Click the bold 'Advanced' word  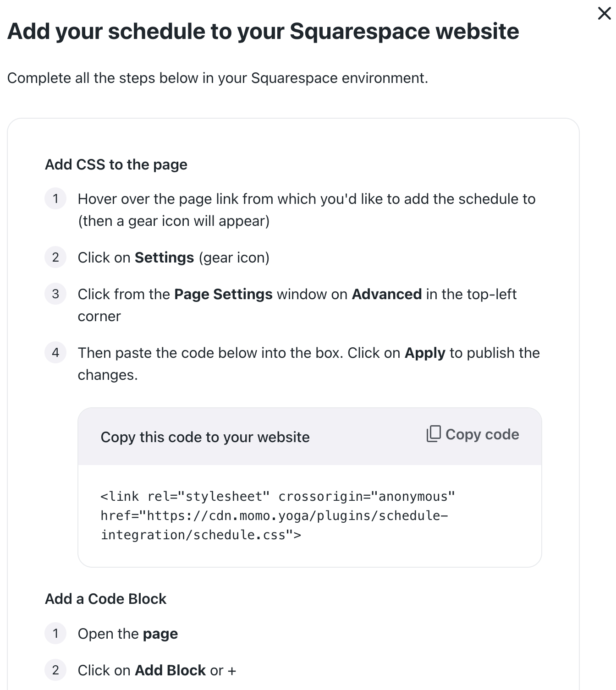[386, 294]
